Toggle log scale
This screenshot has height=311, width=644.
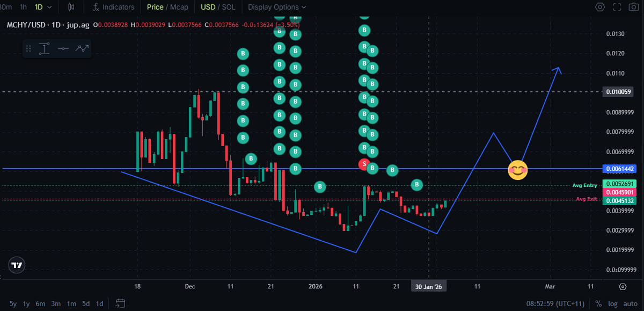(x=613, y=303)
